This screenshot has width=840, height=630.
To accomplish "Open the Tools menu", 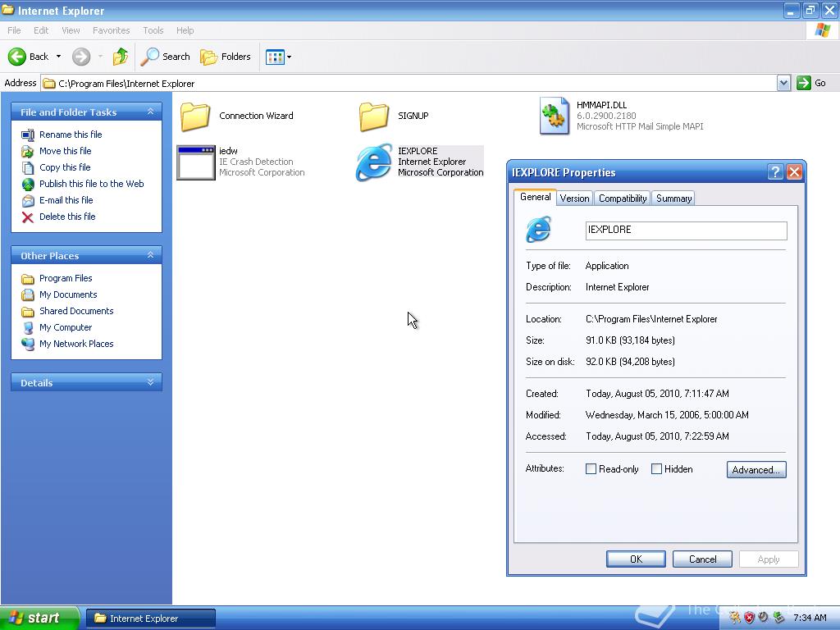I will [153, 30].
